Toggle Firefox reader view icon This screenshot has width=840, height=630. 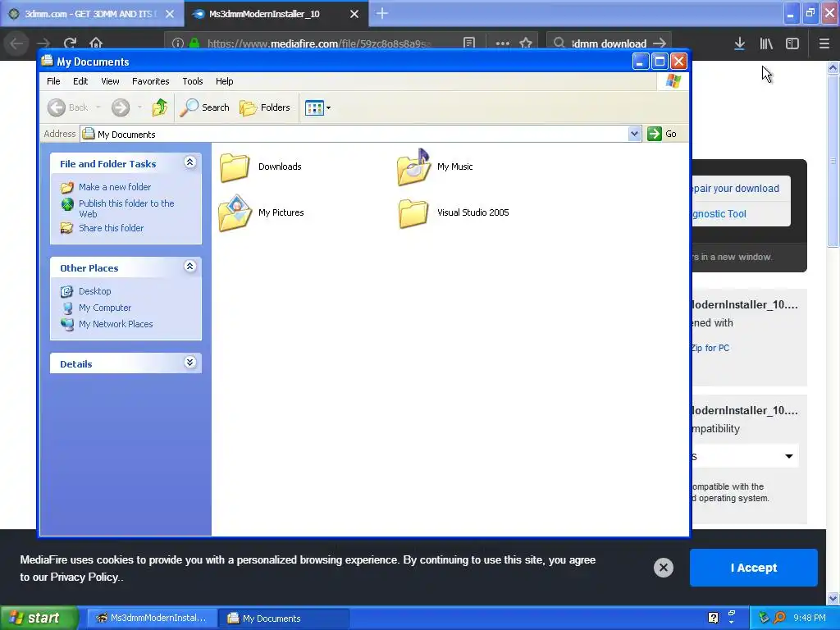click(469, 43)
